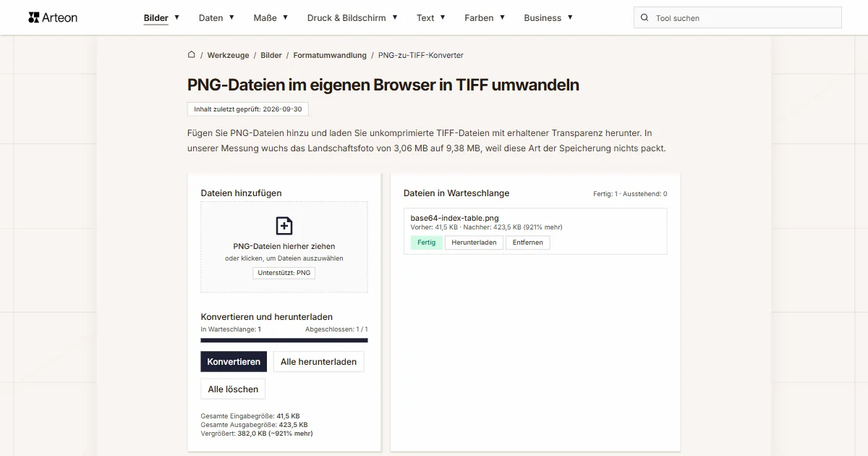Click the home icon in breadcrumb

point(192,54)
